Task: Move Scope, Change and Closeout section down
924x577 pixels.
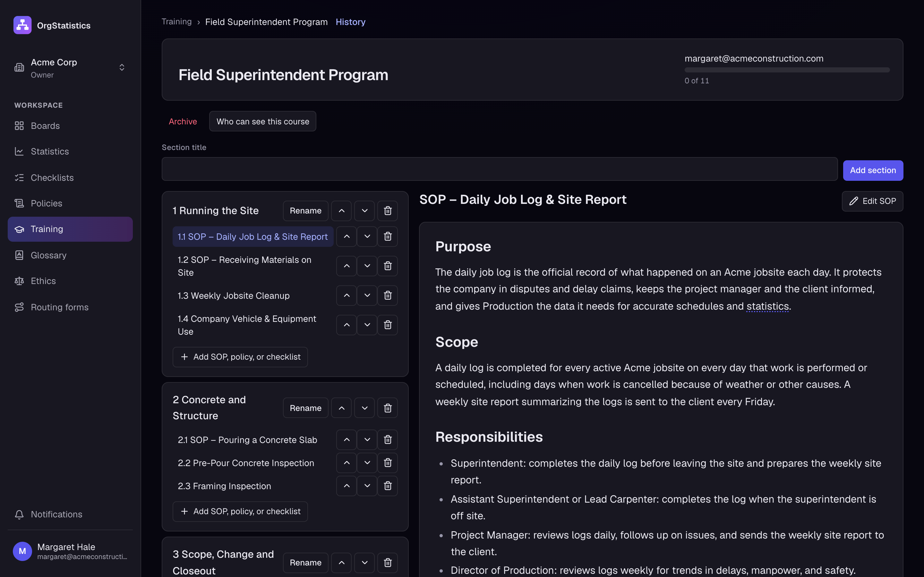Action: (x=365, y=563)
